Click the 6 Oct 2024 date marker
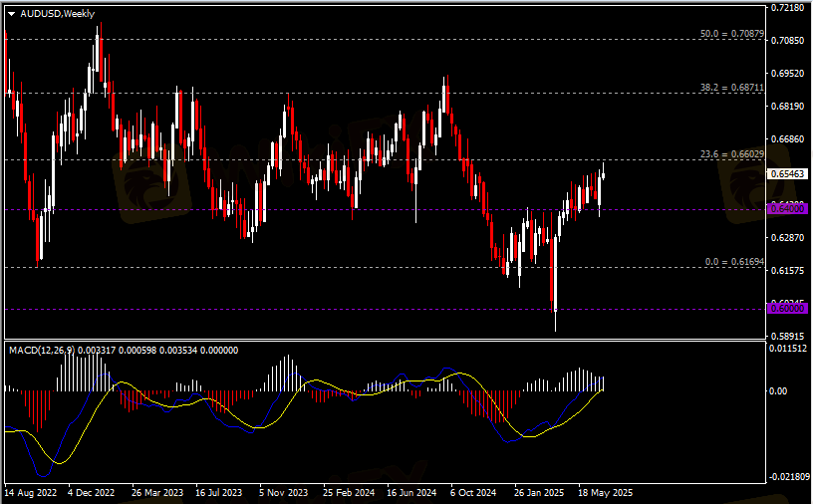The image size is (813, 504). [x=472, y=492]
